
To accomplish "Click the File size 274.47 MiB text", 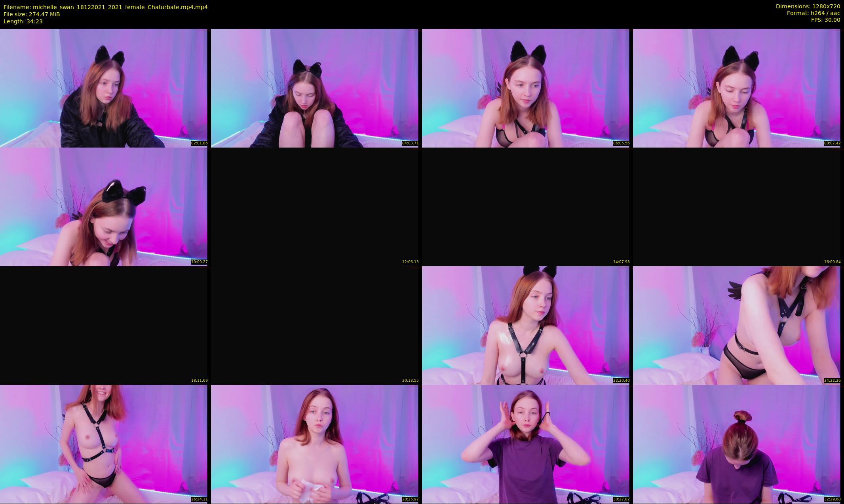I will 32,14.
